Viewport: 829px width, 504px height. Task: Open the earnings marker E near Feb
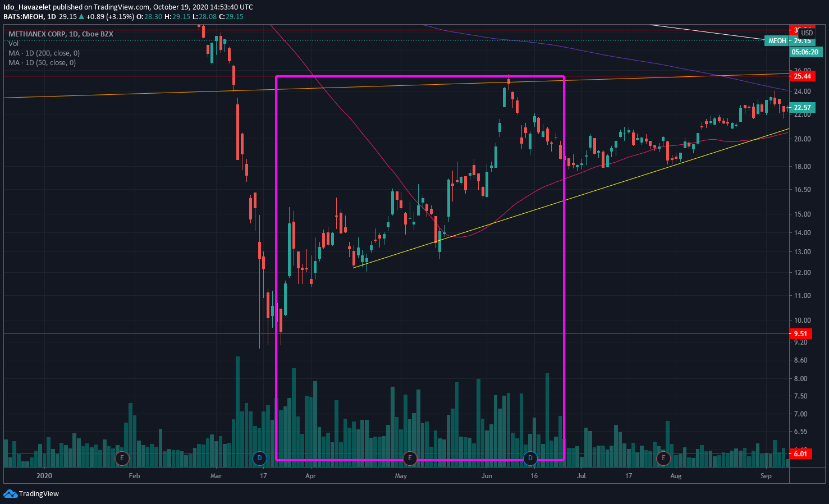click(122, 458)
